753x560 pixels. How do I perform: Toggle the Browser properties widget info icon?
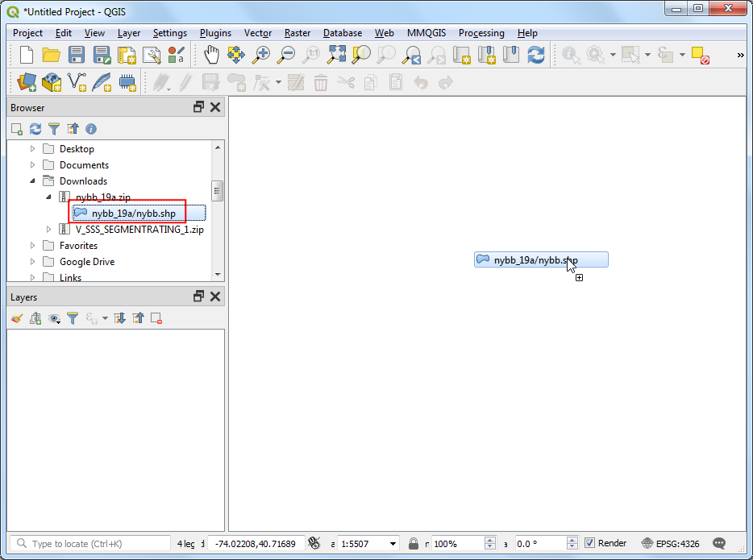point(91,129)
